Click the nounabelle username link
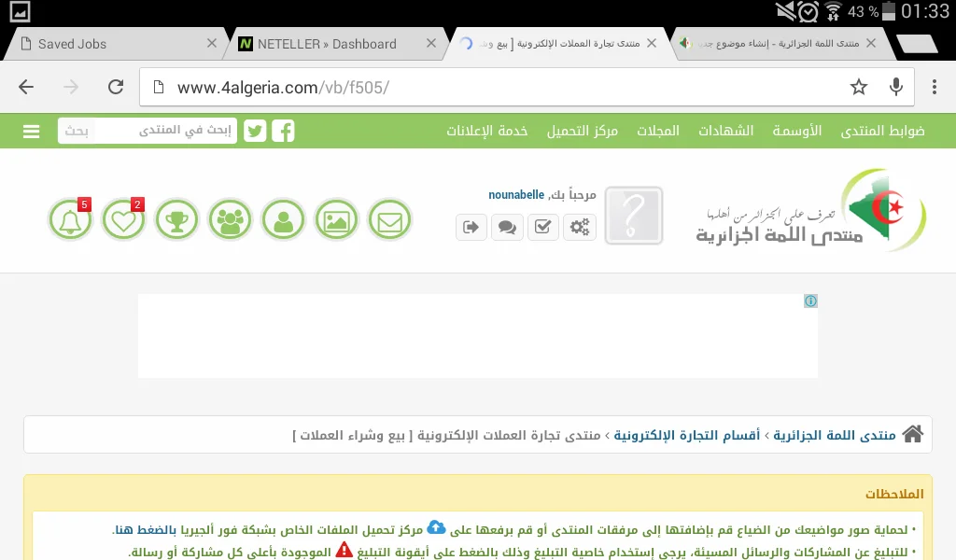Viewport: 956px width, 560px height. pyautogui.click(x=515, y=195)
